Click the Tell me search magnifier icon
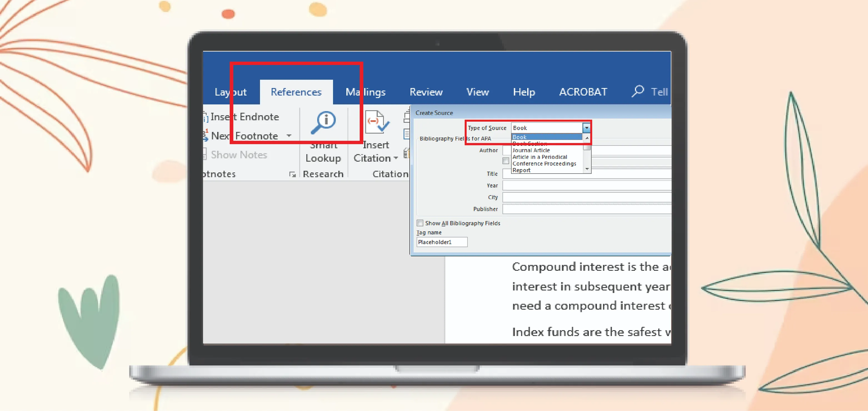 click(x=637, y=91)
